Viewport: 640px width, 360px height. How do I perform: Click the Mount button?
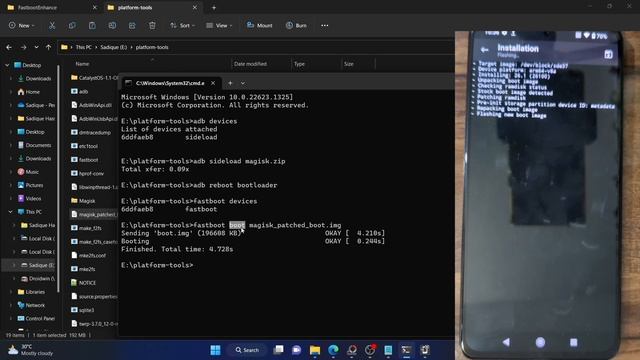[260, 25]
